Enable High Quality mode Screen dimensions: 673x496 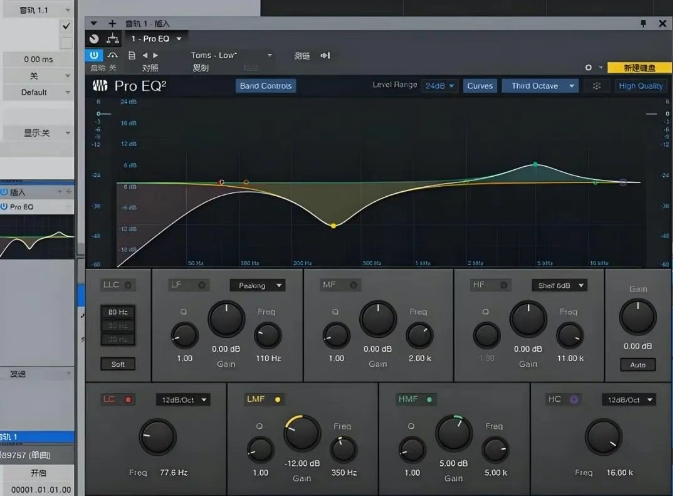(640, 86)
